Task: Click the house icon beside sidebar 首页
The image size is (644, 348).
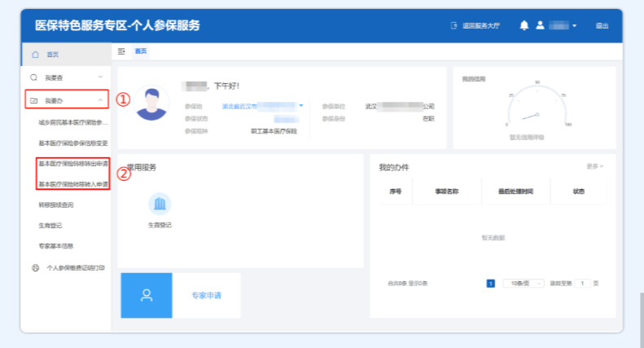Action: tap(35, 55)
